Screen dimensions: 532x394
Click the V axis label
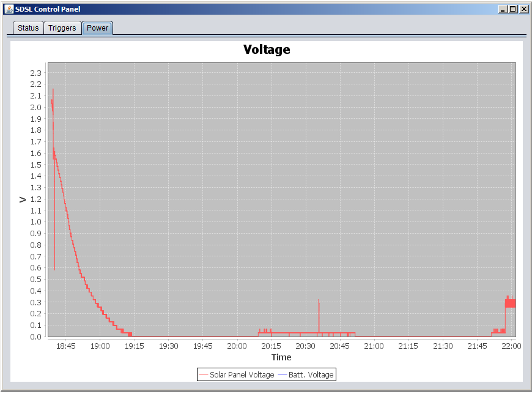[x=23, y=199]
